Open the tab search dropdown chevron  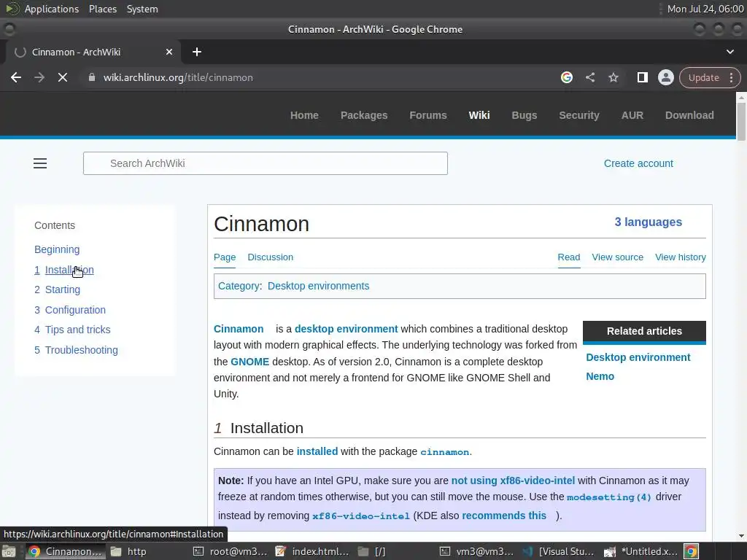click(x=729, y=52)
